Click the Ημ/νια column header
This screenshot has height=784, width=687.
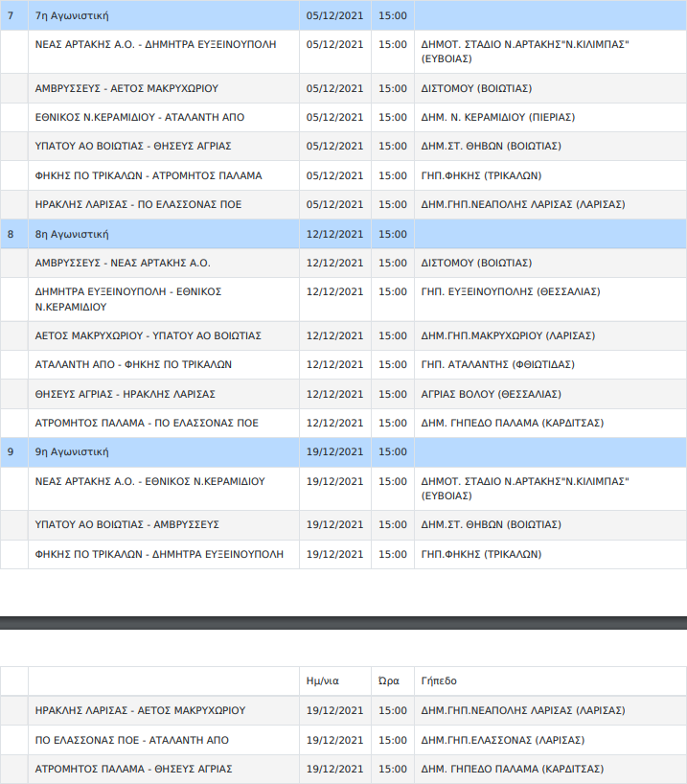click(323, 681)
